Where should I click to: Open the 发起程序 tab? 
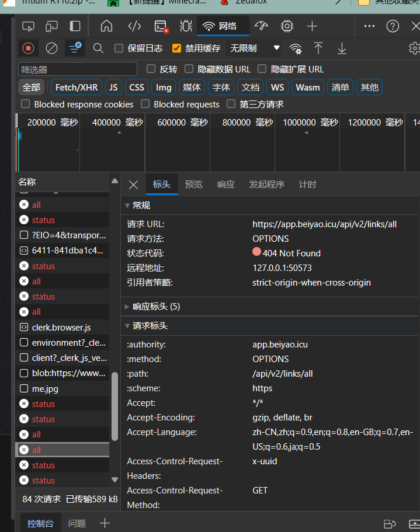click(x=266, y=184)
